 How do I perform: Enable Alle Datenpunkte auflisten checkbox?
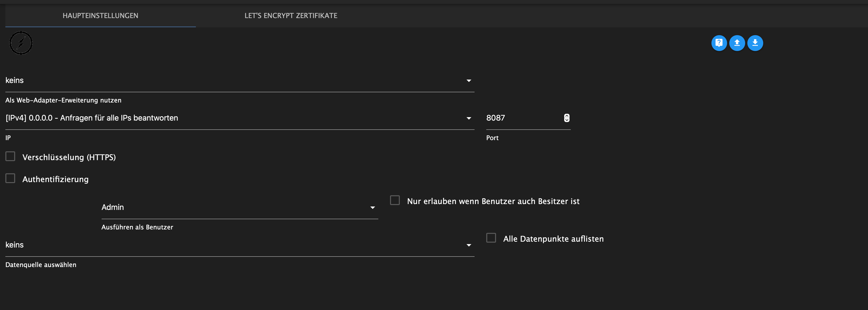click(491, 238)
